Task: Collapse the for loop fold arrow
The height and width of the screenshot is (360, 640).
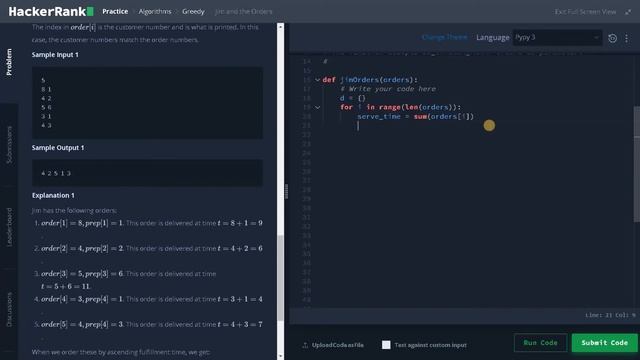Action: click(318, 107)
